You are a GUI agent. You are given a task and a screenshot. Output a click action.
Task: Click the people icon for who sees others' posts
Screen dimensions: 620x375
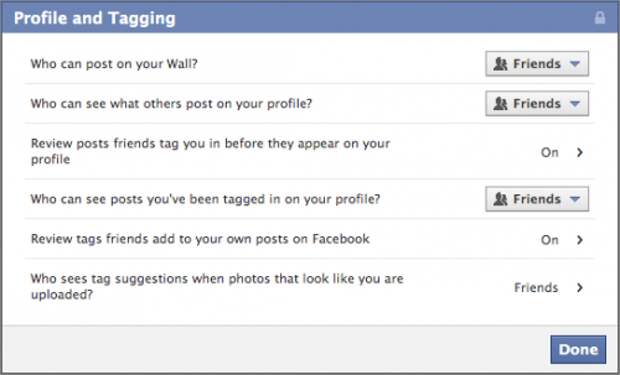click(x=500, y=104)
